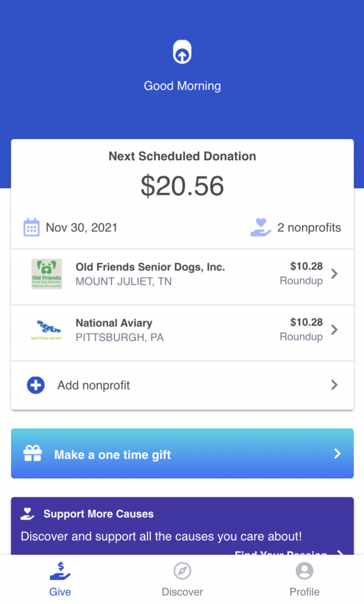Select the Add nonprofit text
This screenshot has width=364, height=604.
[93, 385]
